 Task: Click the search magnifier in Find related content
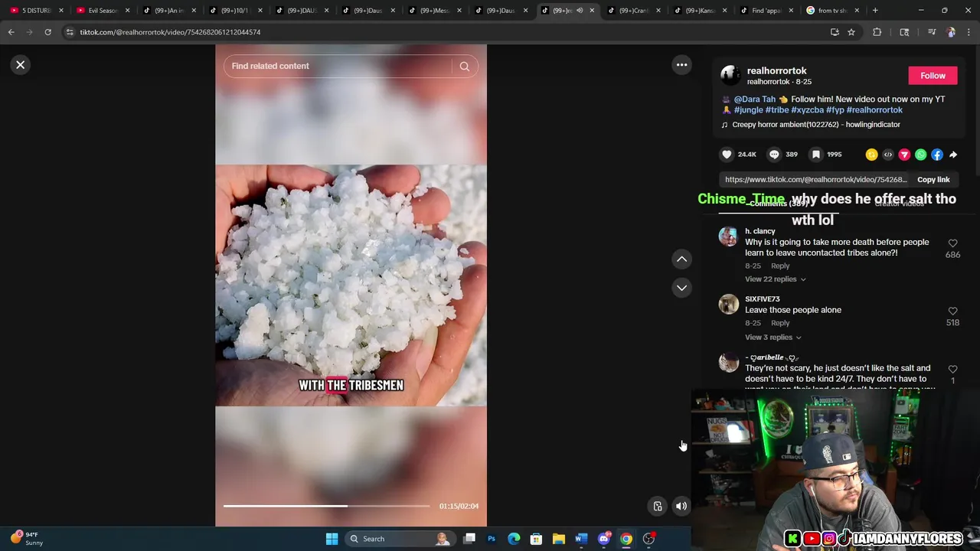[464, 67]
